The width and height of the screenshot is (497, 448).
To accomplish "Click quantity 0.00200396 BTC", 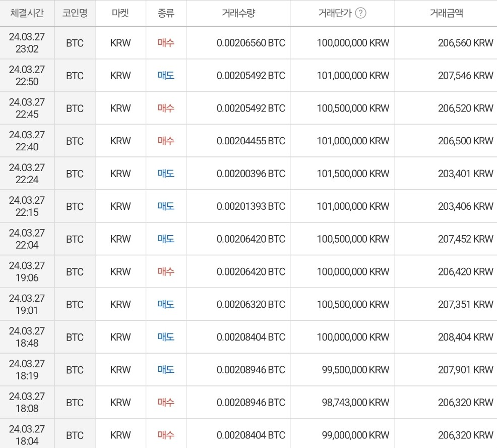I will [x=251, y=174].
